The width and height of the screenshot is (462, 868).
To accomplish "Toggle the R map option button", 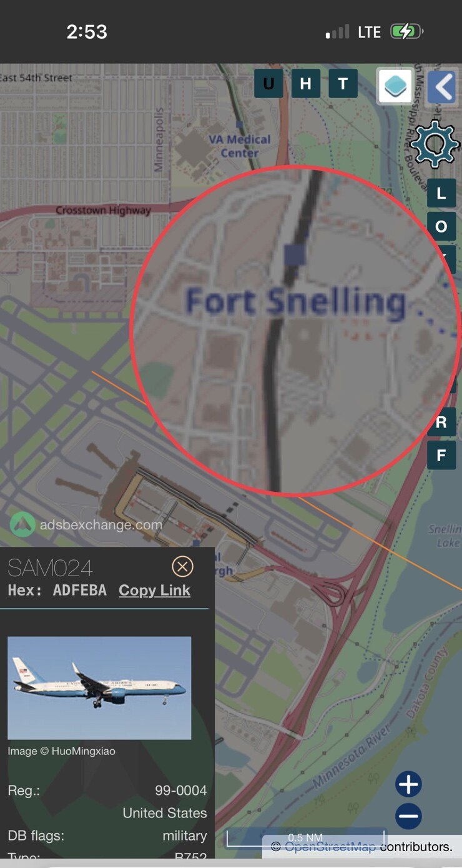I will tap(441, 422).
